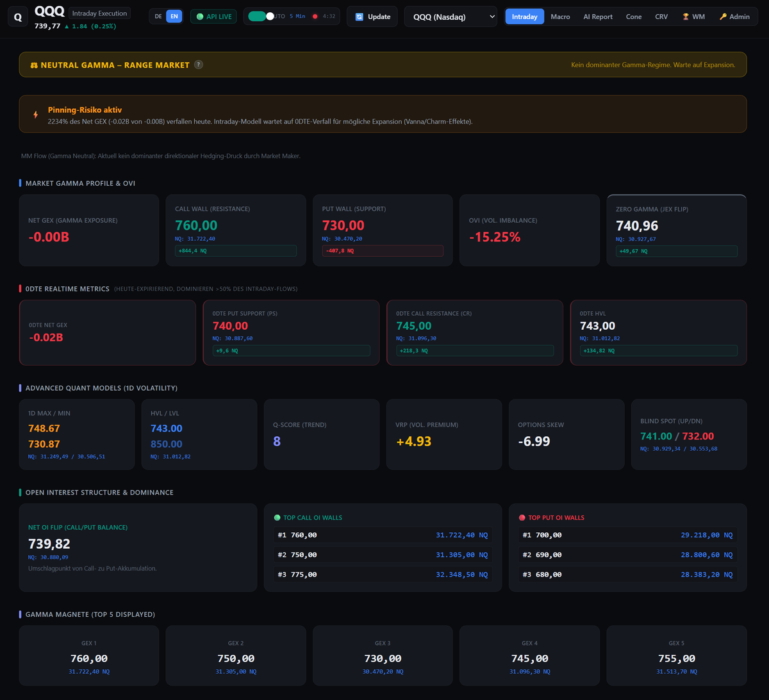Viewport: 769px width, 700px height.
Task: Select put wall row #1 700,00
Action: pos(627,535)
